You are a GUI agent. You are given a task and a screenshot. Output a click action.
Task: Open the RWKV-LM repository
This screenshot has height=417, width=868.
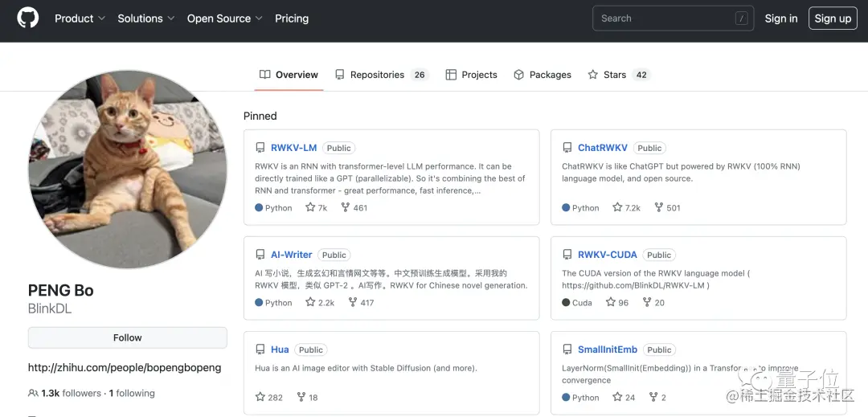(294, 148)
